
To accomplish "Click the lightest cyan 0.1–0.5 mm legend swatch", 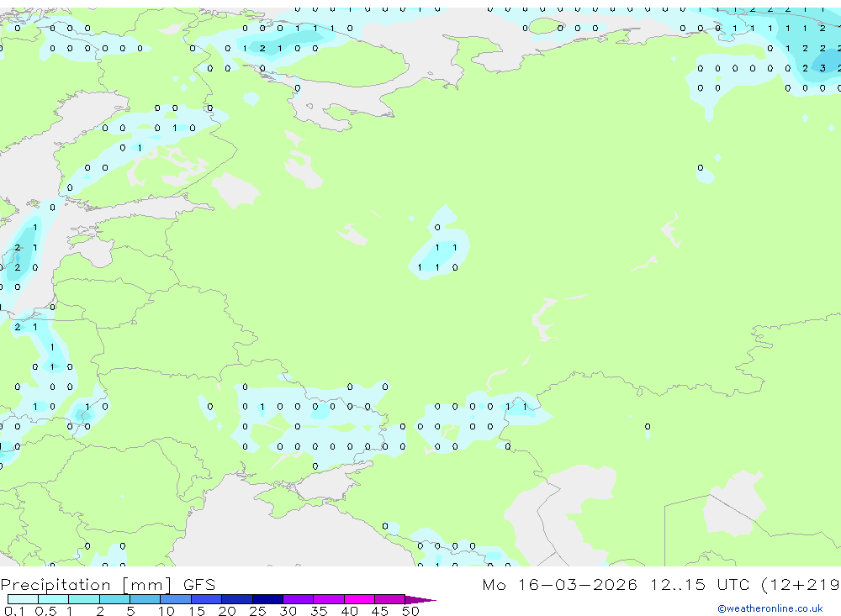I will (23, 599).
